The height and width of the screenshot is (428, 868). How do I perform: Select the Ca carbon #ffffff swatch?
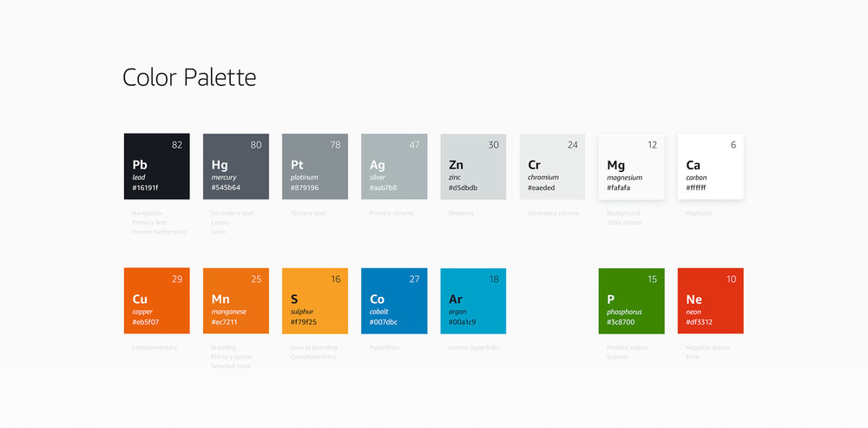click(711, 166)
